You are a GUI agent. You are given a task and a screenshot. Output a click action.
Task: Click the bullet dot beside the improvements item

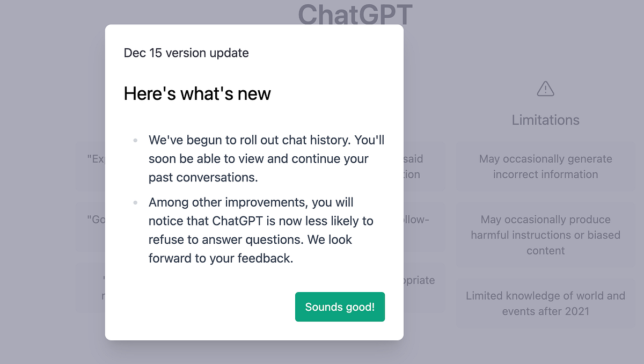coord(135,202)
